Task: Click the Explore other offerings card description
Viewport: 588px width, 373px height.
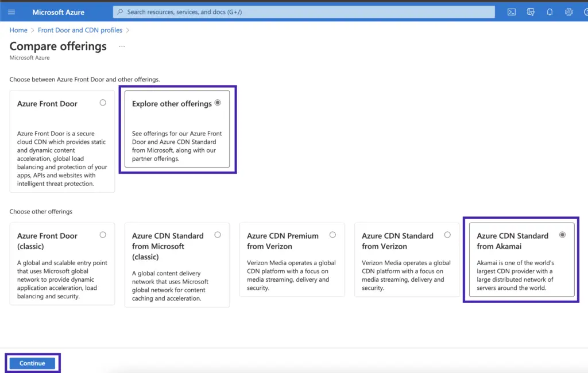Action: [x=177, y=146]
